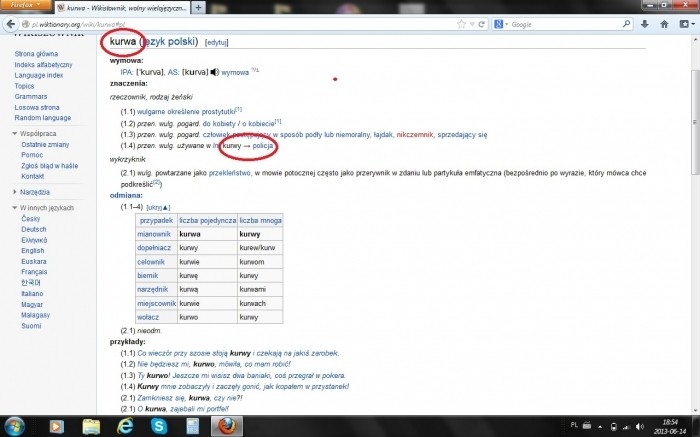The height and width of the screenshot is (437, 700).
Task: Open Internet Explorer from the taskbar
Action: tap(126, 425)
